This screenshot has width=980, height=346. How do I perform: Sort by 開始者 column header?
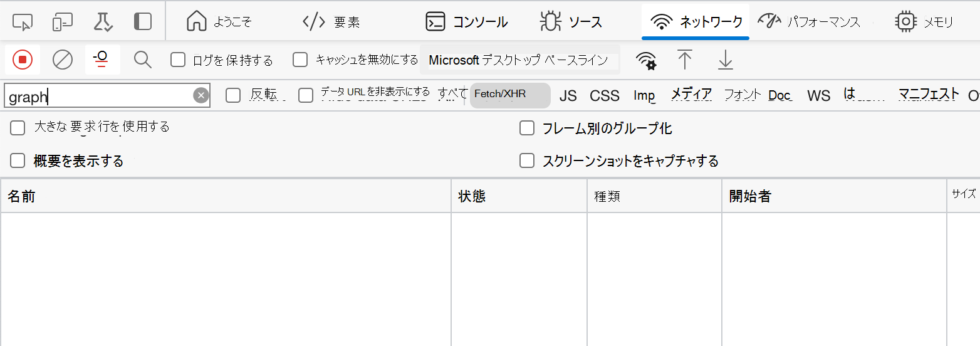tap(834, 196)
